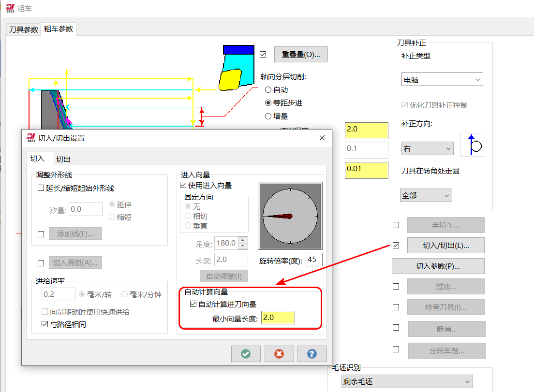The height and width of the screenshot is (392, 534).
Task: Click the compensation direction arrow icon
Action: point(472,145)
